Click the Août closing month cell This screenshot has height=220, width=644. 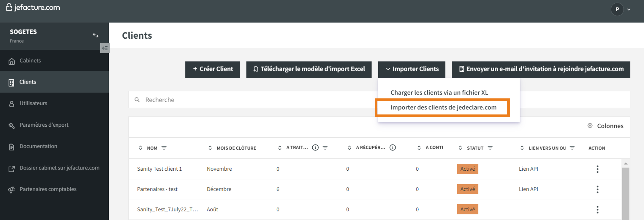coord(212,209)
